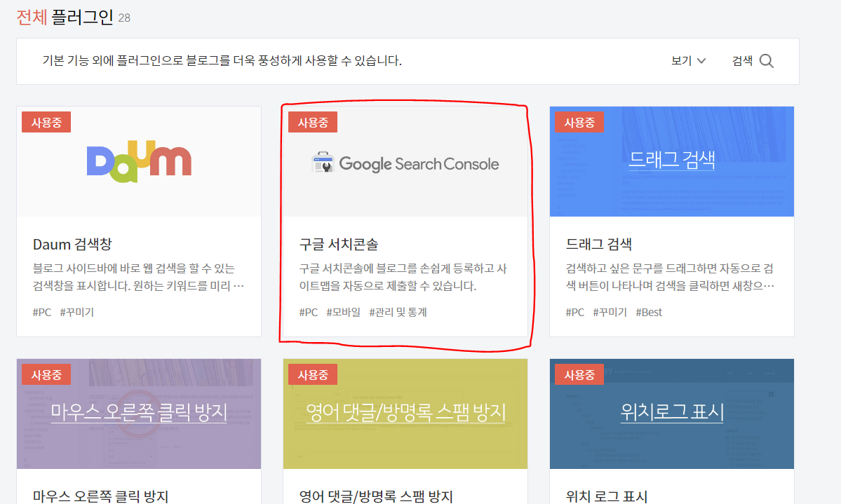Click 사용중 badge on Daum 검색창 card
This screenshot has height=504, width=841.
46,122
